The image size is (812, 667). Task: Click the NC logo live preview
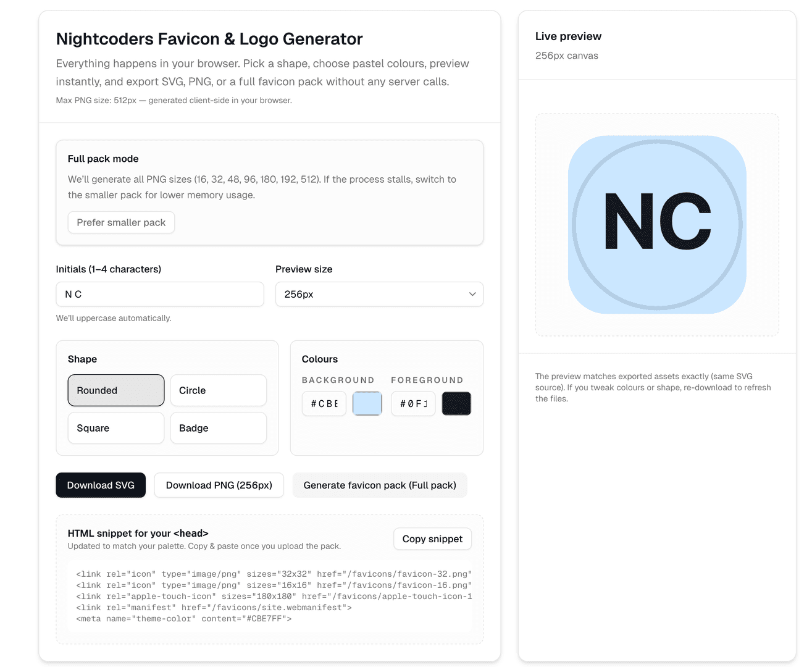pos(657,224)
